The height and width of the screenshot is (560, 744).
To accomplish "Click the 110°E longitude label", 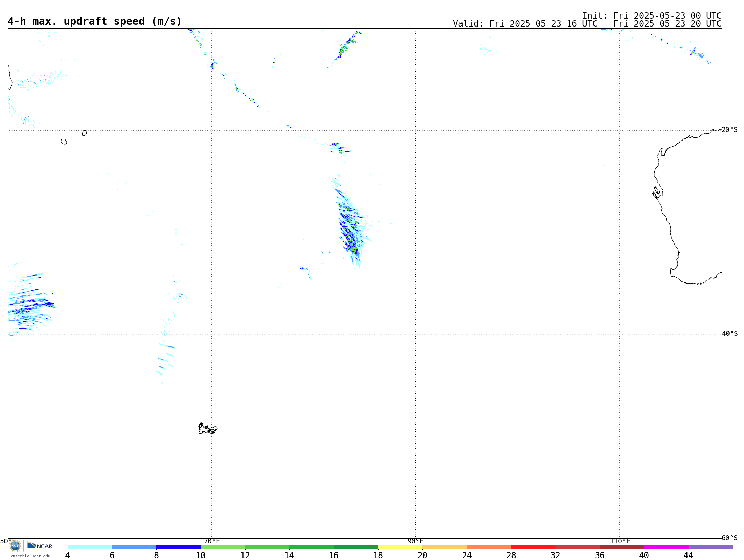I will tap(620, 541).
